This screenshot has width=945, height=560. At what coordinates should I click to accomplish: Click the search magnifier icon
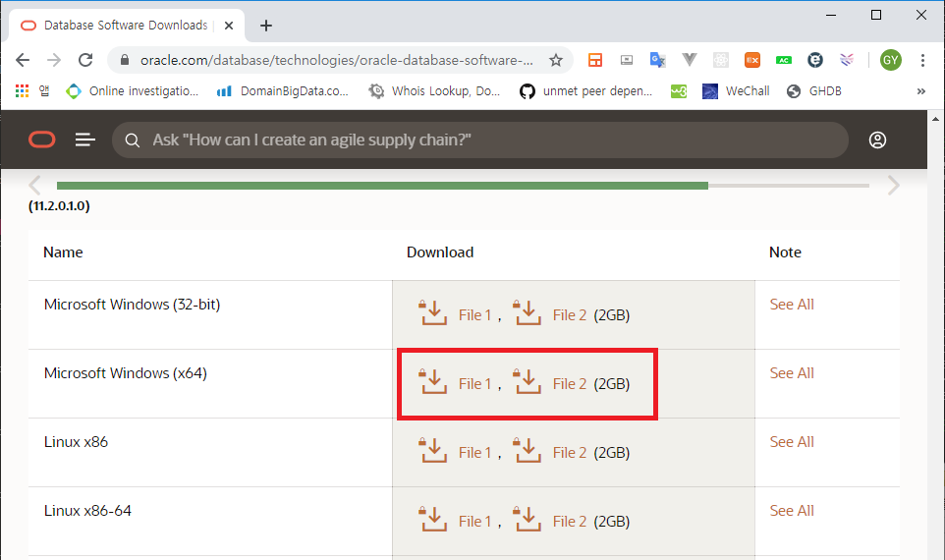click(x=132, y=140)
